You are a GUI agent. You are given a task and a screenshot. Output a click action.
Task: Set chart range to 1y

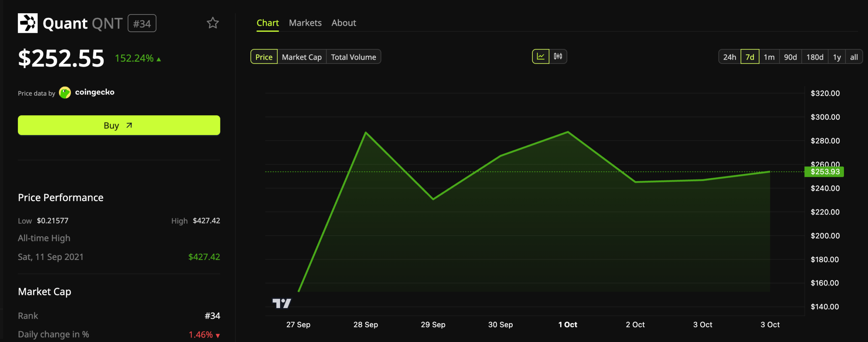tap(837, 57)
